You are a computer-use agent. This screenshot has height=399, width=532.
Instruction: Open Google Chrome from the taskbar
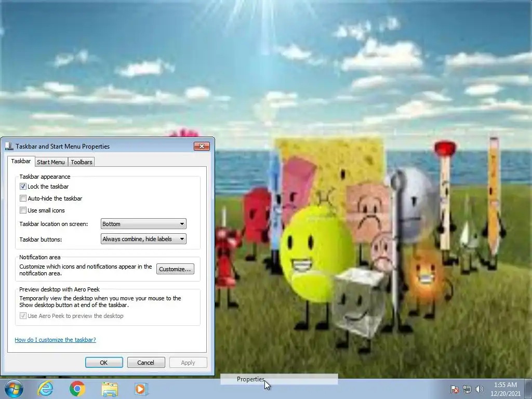[77, 389]
